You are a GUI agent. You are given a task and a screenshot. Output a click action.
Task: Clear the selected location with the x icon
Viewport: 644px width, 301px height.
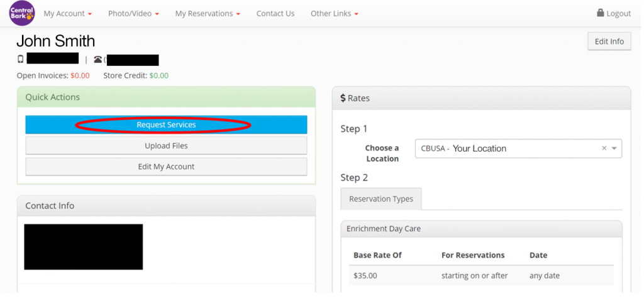coord(604,148)
